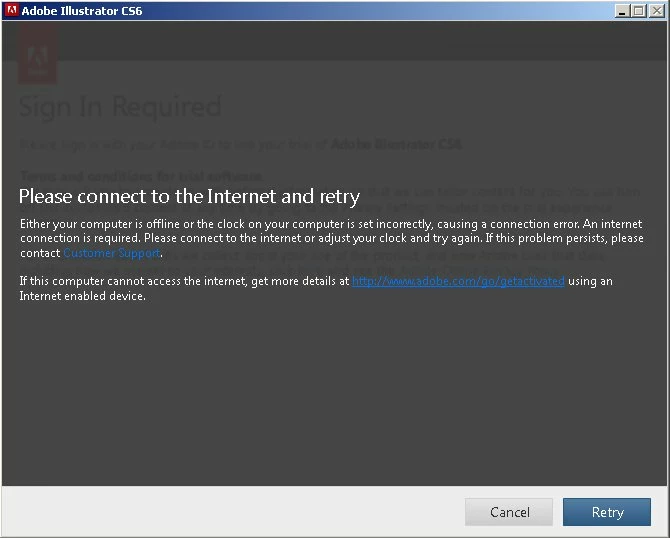This screenshot has height=538, width=670.
Task: Open the Customer Support link
Action: pyautogui.click(x=112, y=253)
